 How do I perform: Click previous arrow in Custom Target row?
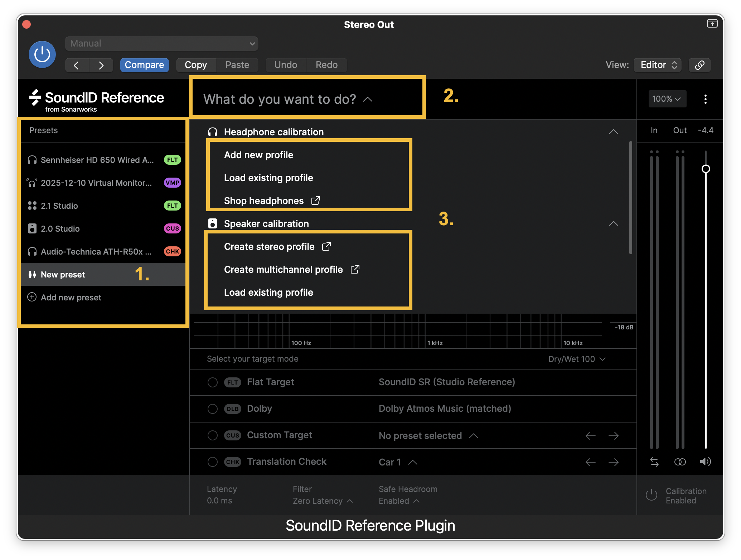591,436
